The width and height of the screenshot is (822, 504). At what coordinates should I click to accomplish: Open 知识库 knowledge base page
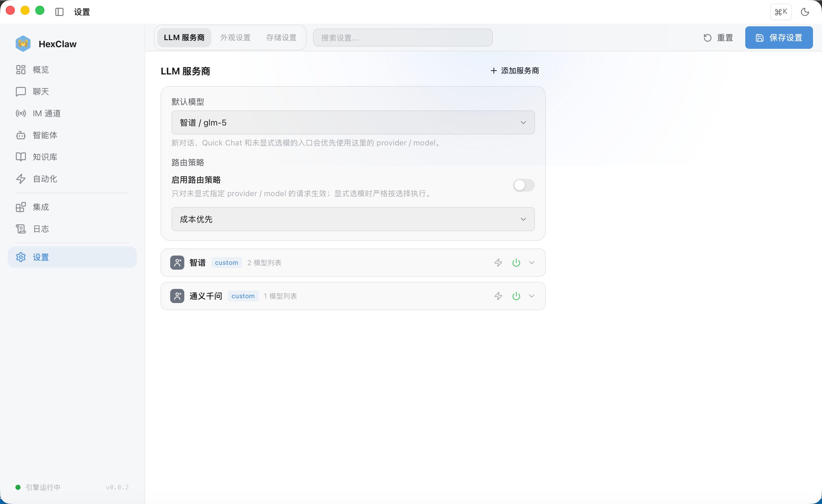(72, 157)
